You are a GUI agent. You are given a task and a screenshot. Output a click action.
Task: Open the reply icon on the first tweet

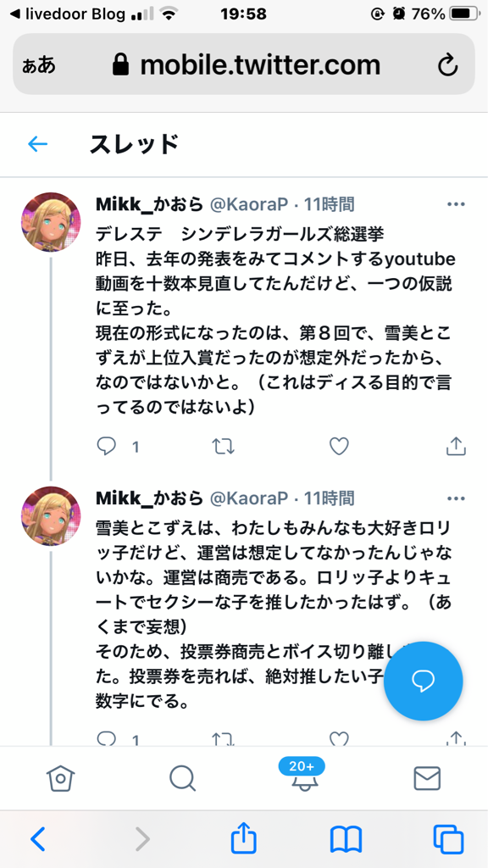[106, 446]
